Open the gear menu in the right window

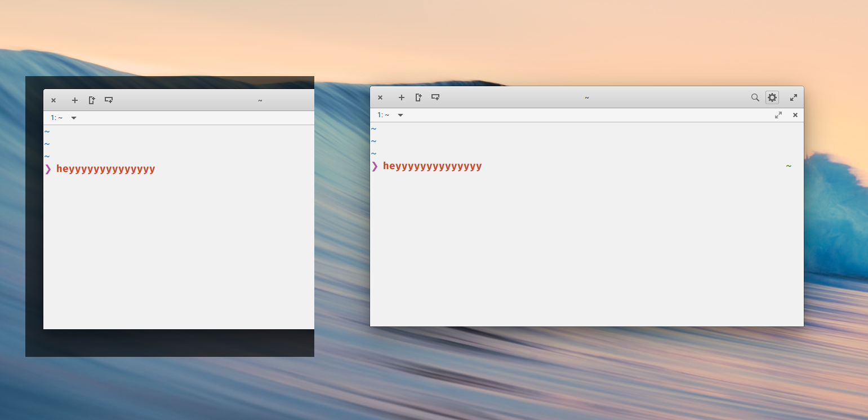pyautogui.click(x=772, y=98)
